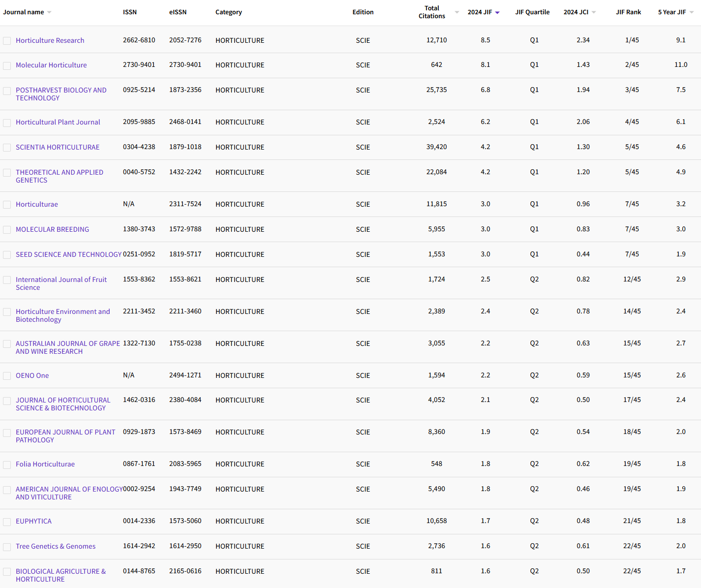Click the Category column header

click(x=229, y=12)
